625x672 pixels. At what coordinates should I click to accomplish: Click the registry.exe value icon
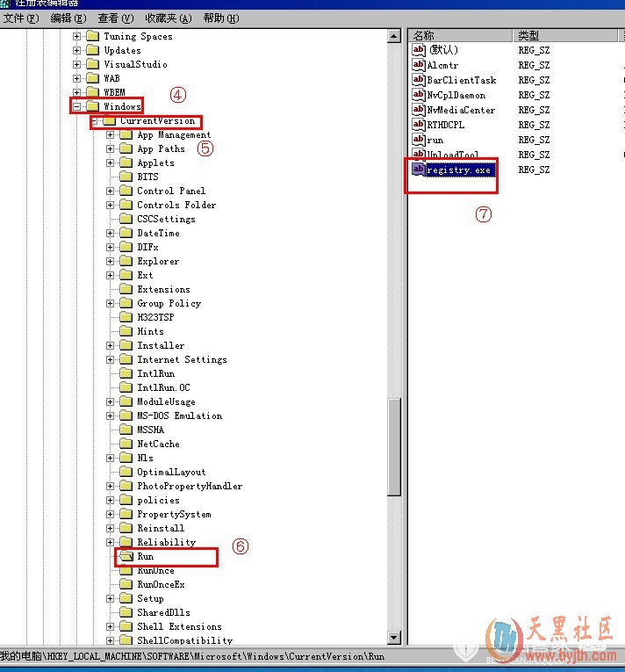[x=419, y=170]
